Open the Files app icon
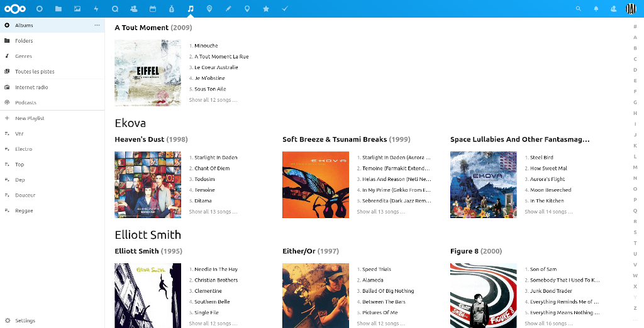Screen dimensions: 644x328 coord(58,9)
